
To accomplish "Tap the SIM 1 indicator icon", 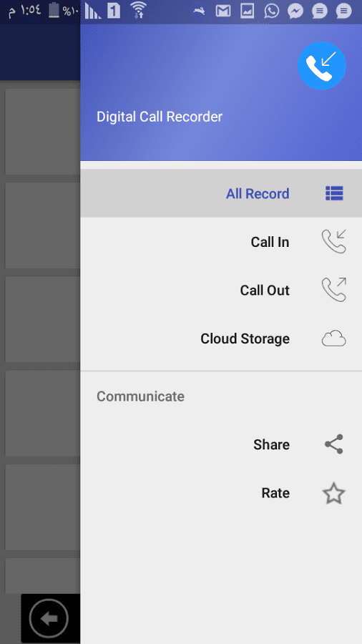I will click(114, 11).
